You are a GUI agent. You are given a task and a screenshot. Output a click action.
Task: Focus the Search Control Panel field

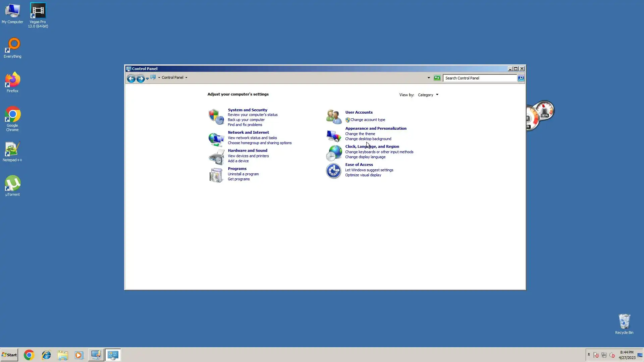(480, 78)
